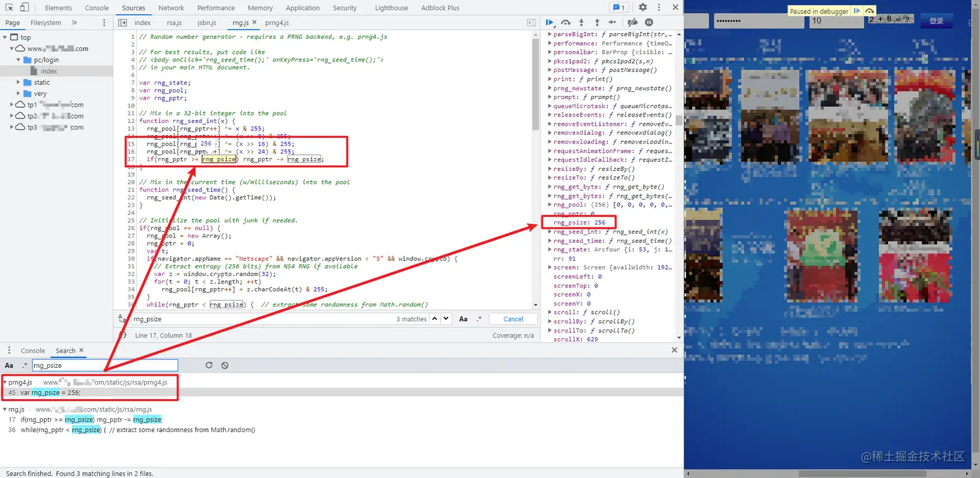980x478 pixels.
Task: Cancel the in-file search
Action: tap(513, 319)
